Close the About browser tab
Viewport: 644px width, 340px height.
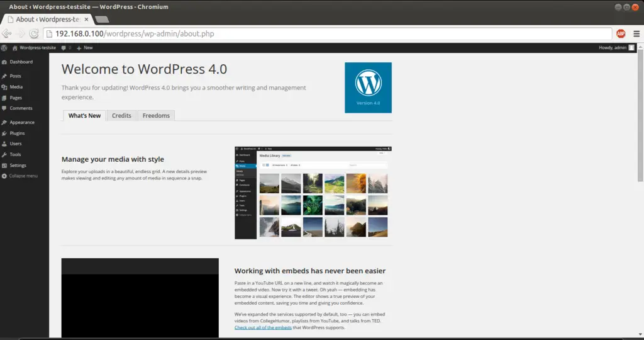click(86, 20)
